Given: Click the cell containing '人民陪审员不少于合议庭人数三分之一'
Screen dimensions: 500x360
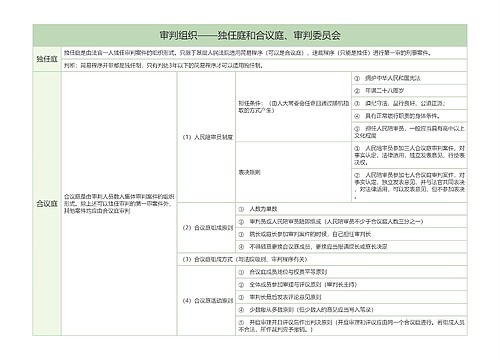Looking at the screenshot, I should (x=351, y=222).
